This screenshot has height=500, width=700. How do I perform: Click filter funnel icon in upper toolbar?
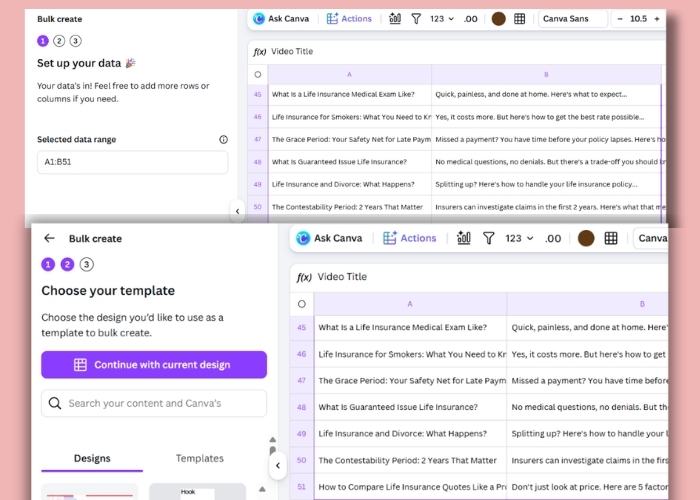416,19
